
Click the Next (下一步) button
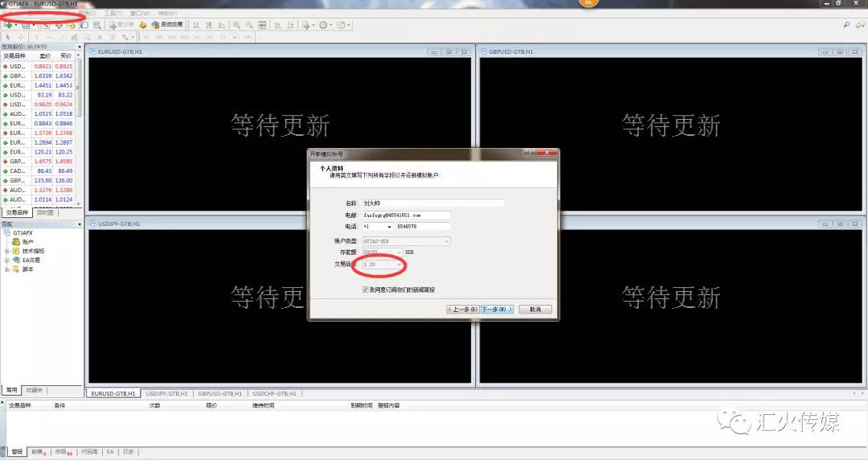497,309
